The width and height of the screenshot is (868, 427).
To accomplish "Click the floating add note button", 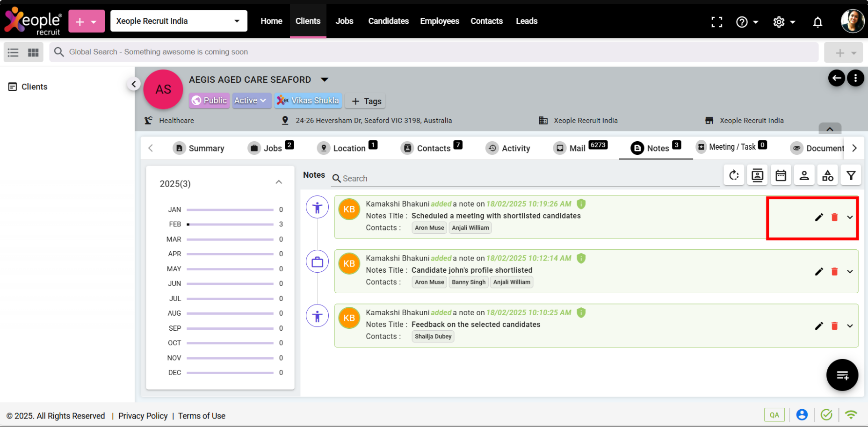I will tap(842, 375).
